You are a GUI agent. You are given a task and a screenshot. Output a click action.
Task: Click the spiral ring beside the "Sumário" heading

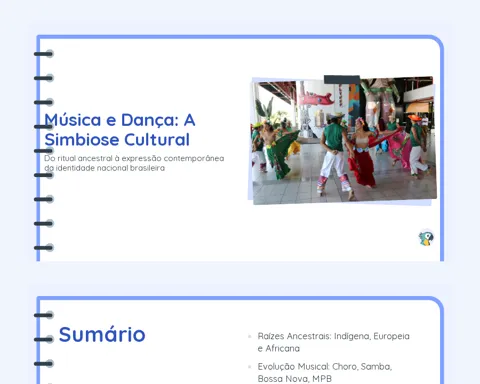44,339
